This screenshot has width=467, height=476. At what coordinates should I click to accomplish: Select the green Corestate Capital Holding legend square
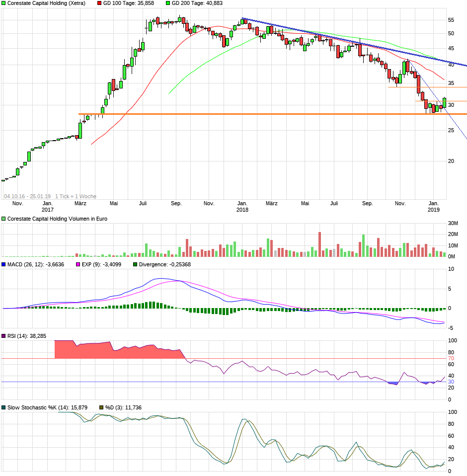(x=4, y=4)
